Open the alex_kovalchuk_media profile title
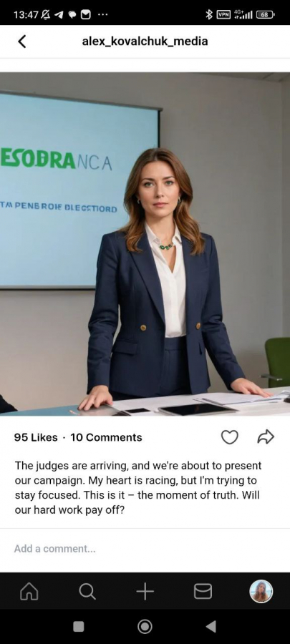The height and width of the screenshot is (644, 290). (145, 41)
